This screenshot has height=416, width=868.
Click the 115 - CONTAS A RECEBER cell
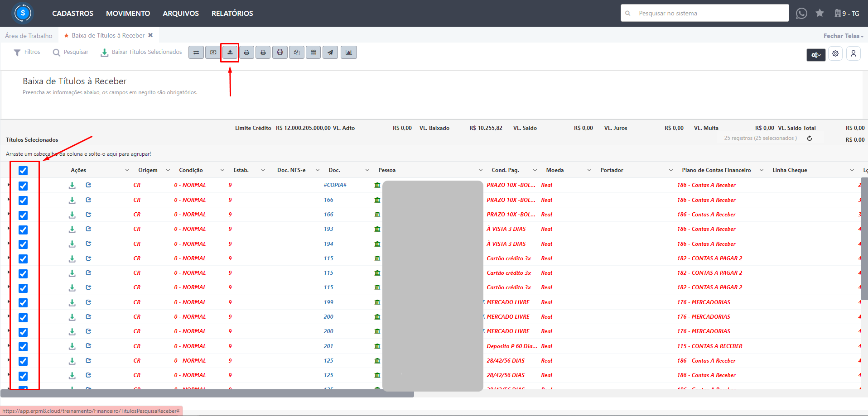coord(710,346)
